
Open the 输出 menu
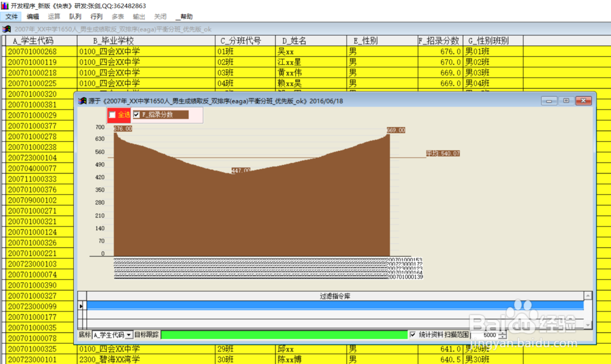(139, 16)
